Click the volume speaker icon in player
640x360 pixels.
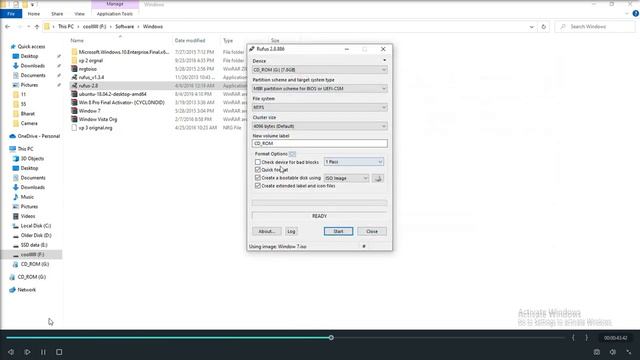(x=613, y=352)
